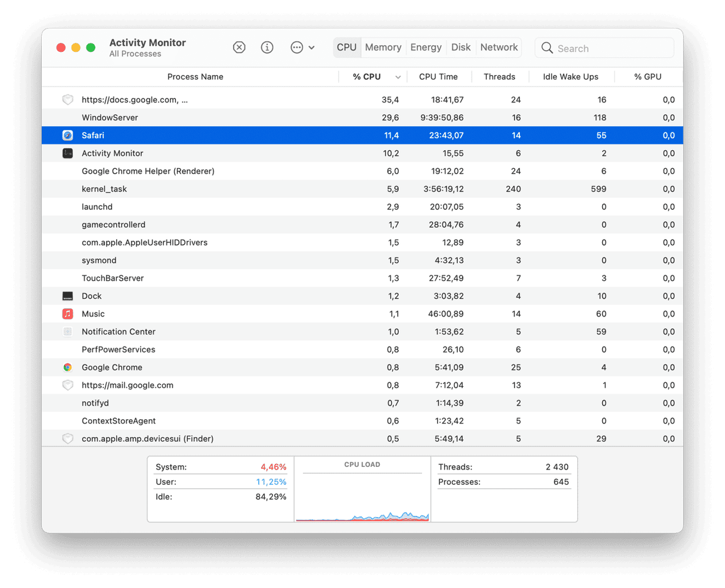The image size is (725, 588).
Task: Open the extra actions (ellipsis) dropdown menu
Action: click(296, 47)
